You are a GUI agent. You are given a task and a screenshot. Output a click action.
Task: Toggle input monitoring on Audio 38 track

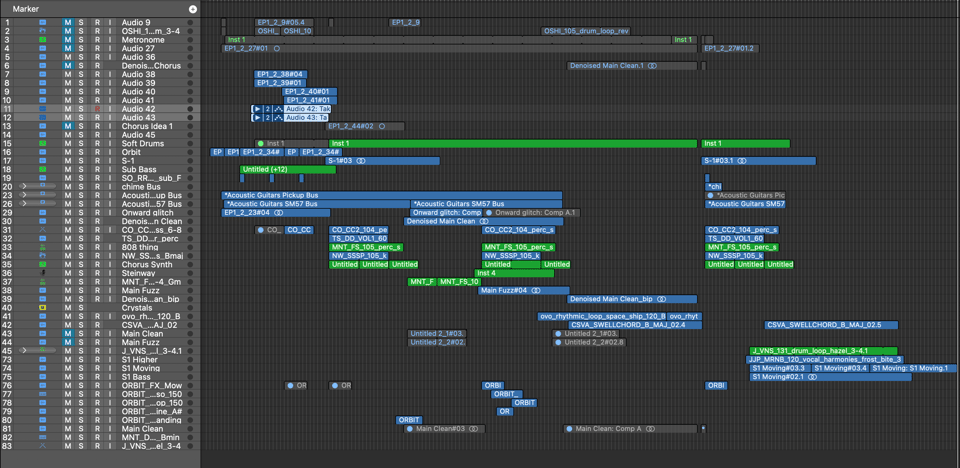click(110, 75)
